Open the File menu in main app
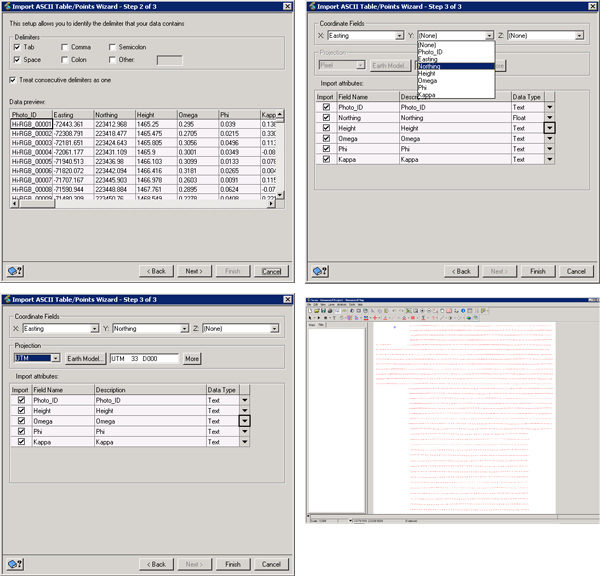 pos(309,304)
